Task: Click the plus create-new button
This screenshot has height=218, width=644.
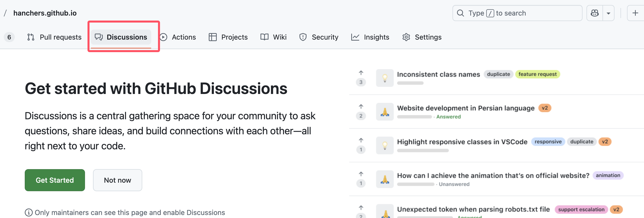Action: (635, 13)
